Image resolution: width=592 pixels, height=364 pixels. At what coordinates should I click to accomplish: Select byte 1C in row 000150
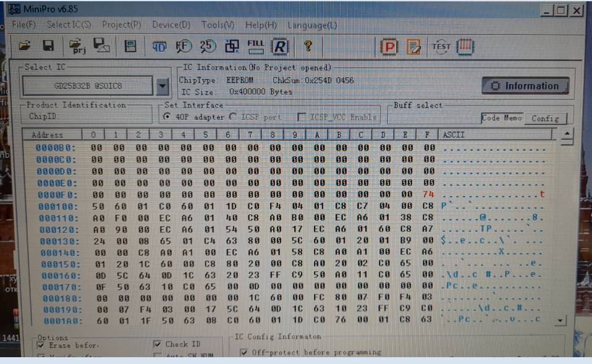click(144, 263)
